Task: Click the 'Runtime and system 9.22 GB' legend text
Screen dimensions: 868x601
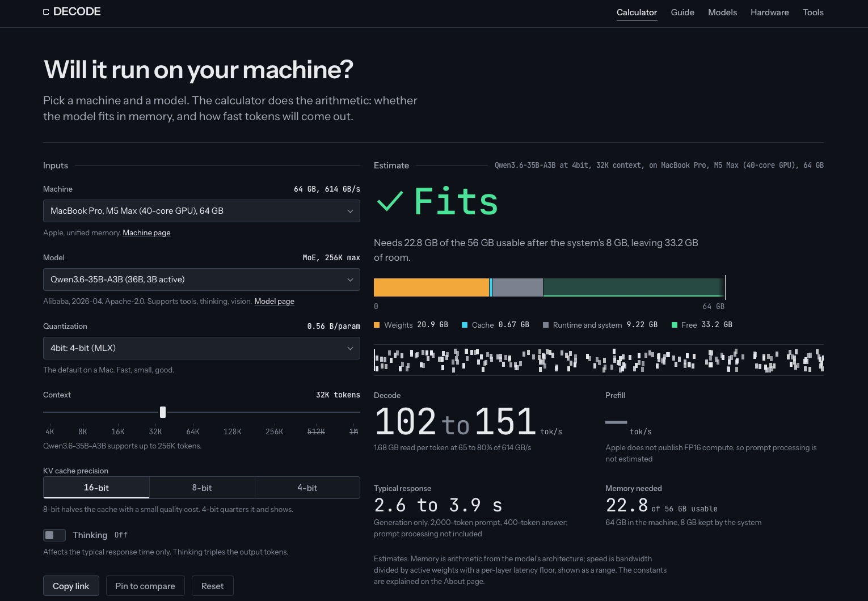Action: [x=605, y=325]
